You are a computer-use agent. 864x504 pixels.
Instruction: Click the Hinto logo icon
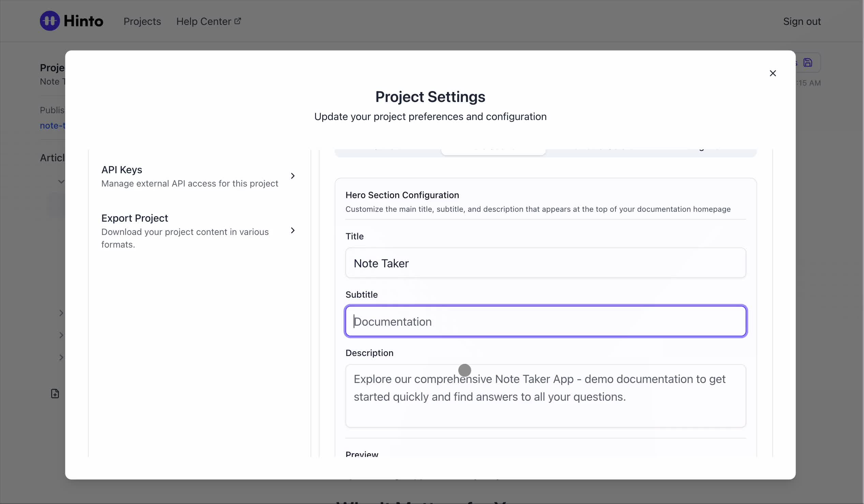tap(50, 21)
